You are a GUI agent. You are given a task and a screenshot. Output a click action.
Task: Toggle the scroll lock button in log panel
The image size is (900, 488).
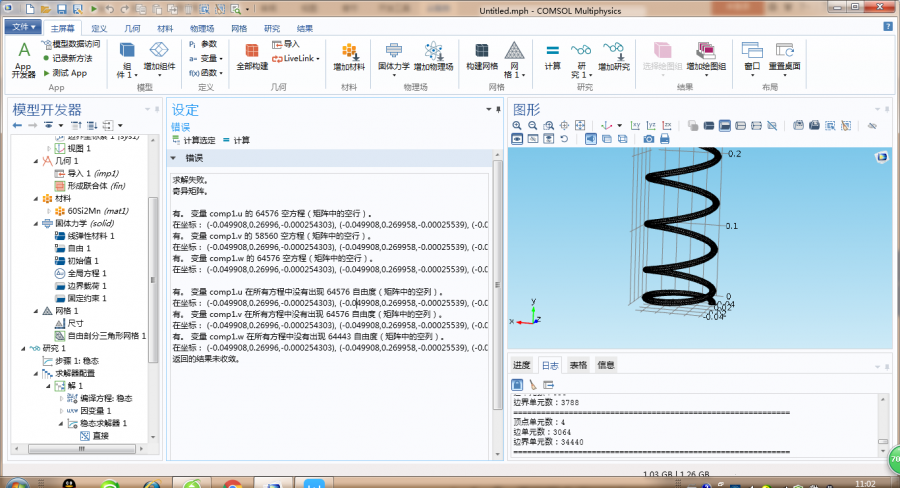click(517, 385)
